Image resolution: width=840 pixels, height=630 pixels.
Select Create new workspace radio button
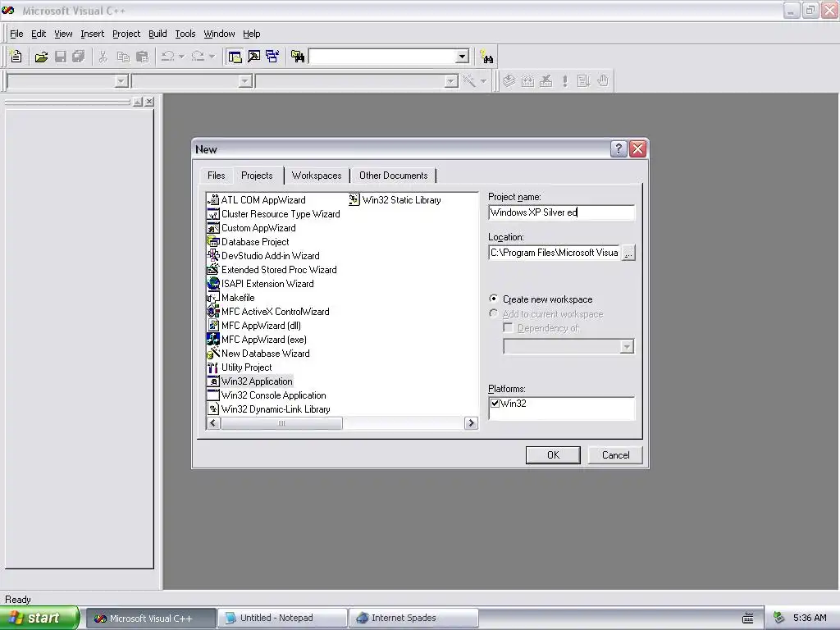(x=493, y=299)
